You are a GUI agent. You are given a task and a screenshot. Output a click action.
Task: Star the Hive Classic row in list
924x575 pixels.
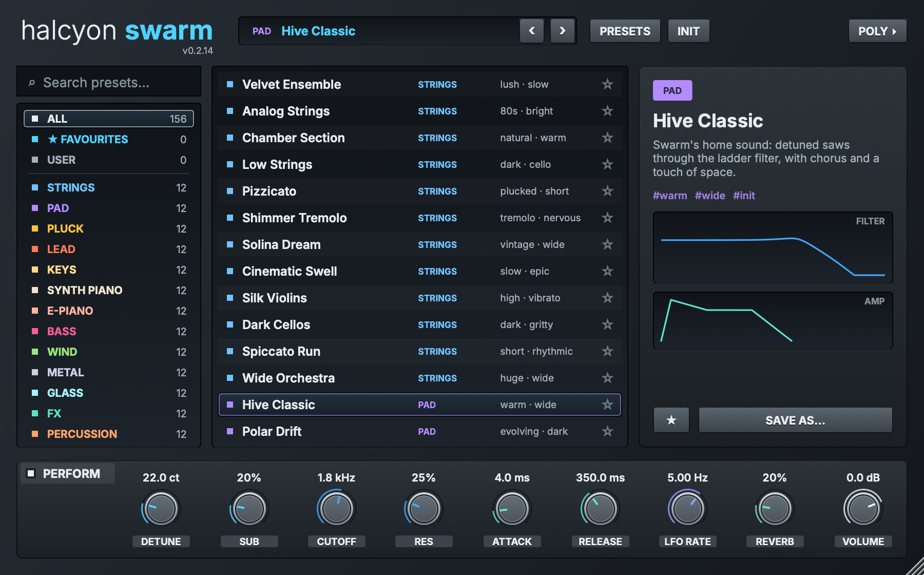[607, 405]
